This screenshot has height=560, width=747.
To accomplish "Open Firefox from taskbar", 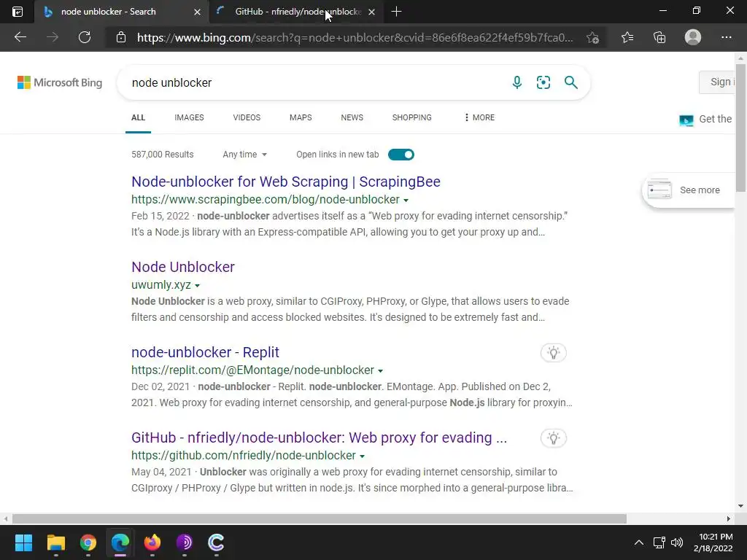I will click(x=152, y=542).
